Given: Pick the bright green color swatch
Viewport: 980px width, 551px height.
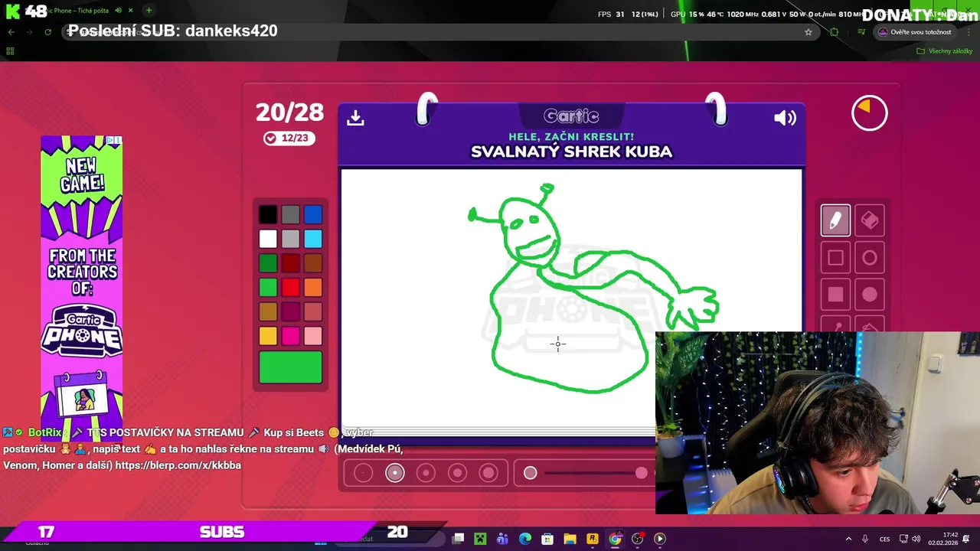Looking at the screenshot, I should tap(268, 288).
